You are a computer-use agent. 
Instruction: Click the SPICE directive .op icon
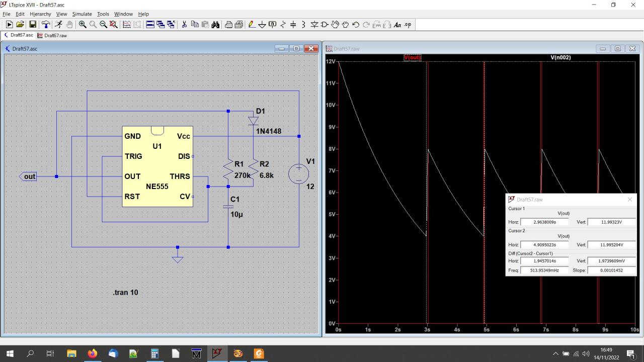(x=408, y=25)
